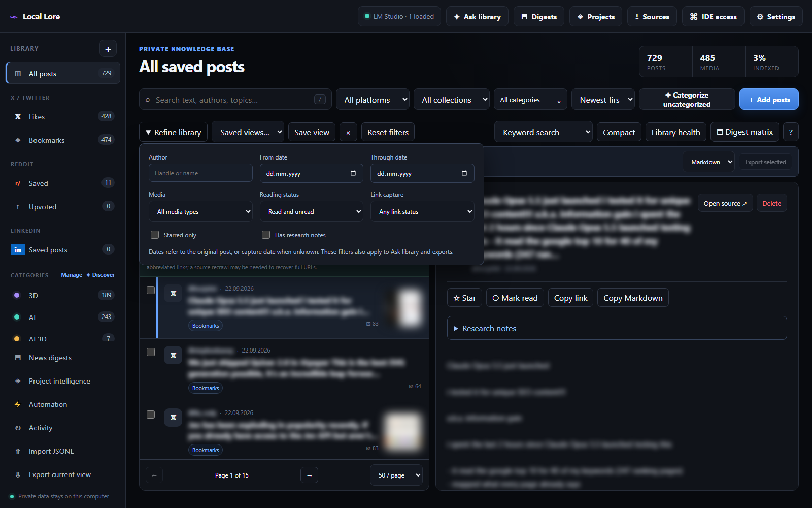Click the X icon next to Likes
This screenshot has height=508, width=812.
click(x=18, y=117)
